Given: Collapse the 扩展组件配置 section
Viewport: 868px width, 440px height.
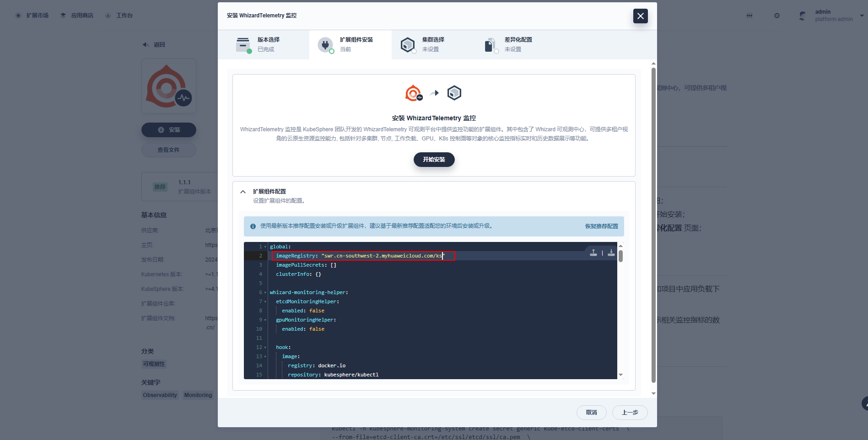Looking at the screenshot, I should pyautogui.click(x=243, y=192).
